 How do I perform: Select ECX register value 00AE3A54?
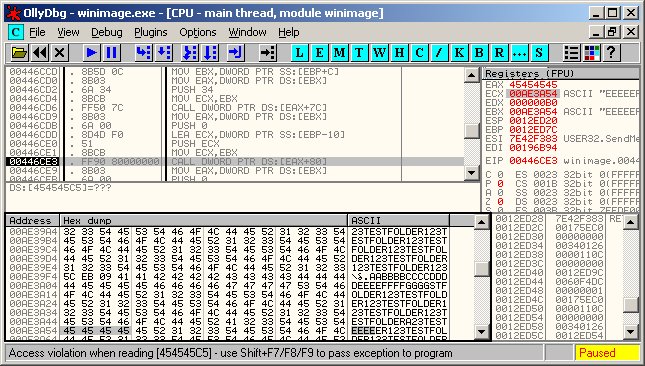tap(533, 94)
